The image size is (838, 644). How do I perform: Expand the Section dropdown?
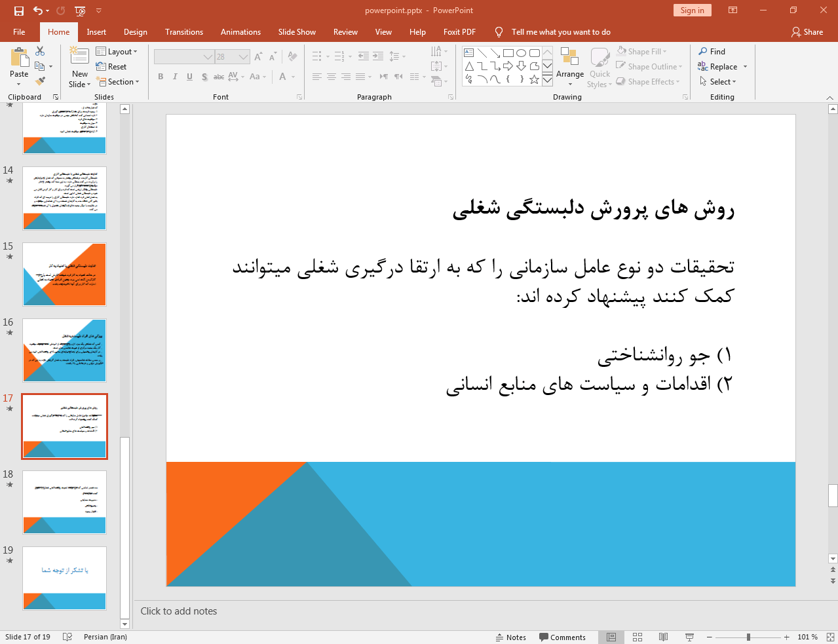118,82
